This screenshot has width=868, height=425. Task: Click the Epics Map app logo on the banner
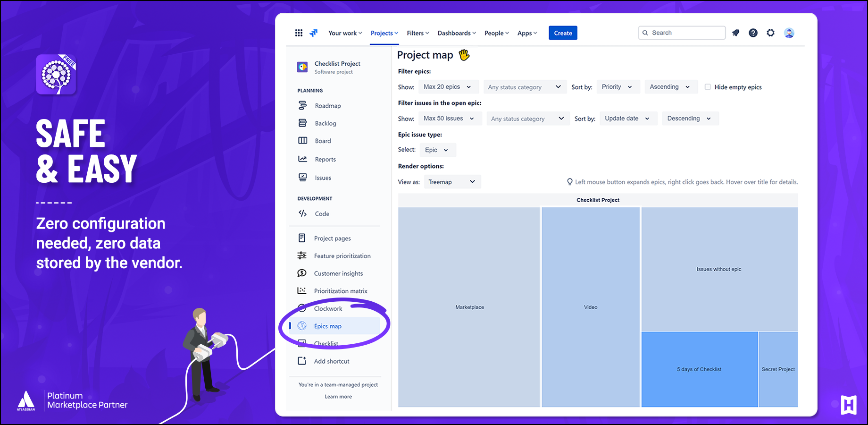point(56,74)
